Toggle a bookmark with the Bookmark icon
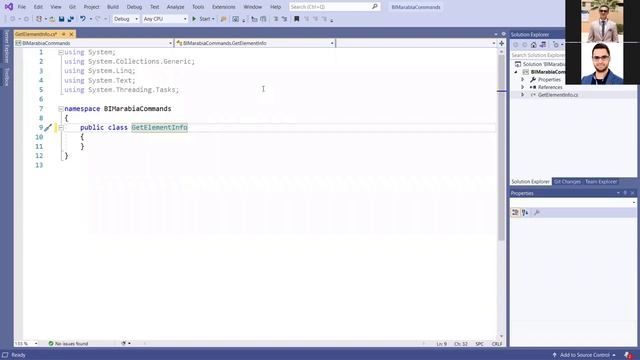 [x=297, y=19]
